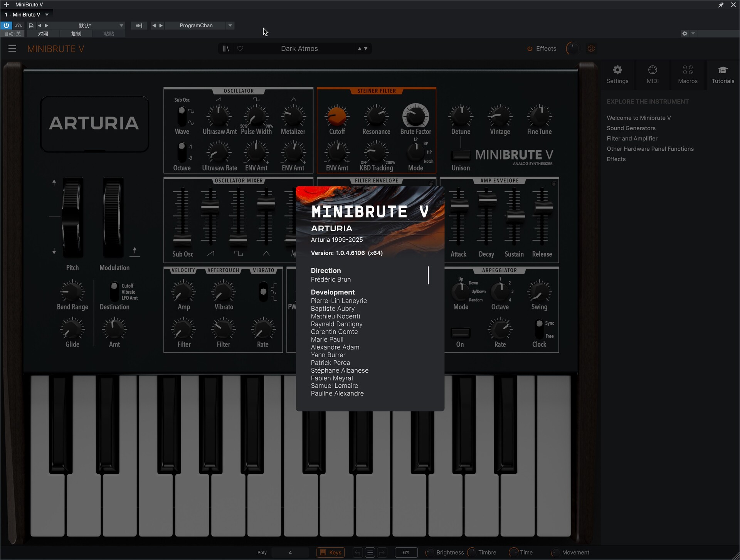Click the host sidechain headphone icon

18,25
